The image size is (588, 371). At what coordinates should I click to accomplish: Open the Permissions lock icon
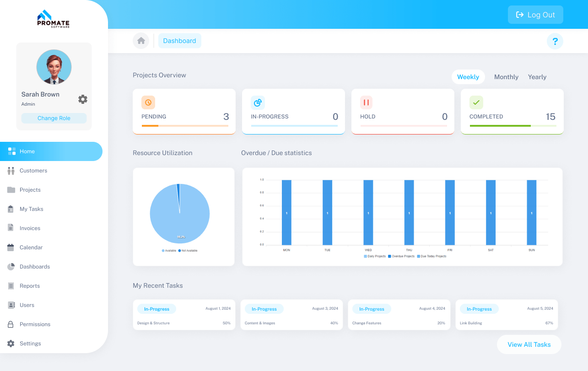click(11, 324)
